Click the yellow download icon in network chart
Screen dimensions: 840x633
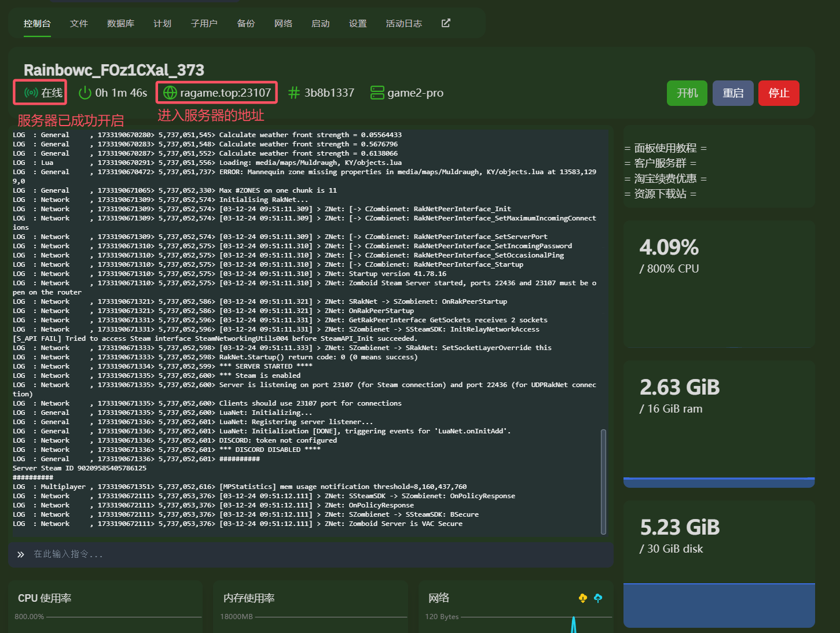pyautogui.click(x=583, y=598)
